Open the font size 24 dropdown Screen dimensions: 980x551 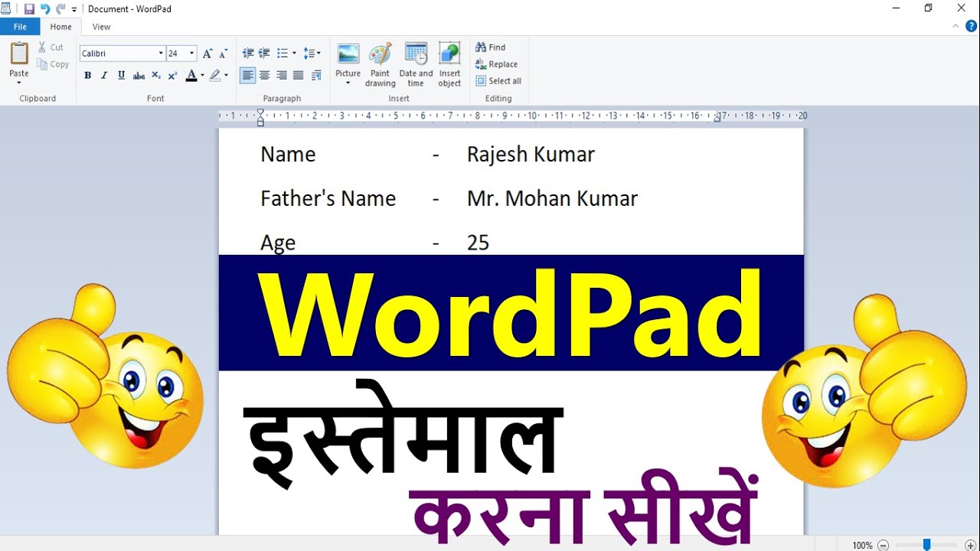coord(191,54)
